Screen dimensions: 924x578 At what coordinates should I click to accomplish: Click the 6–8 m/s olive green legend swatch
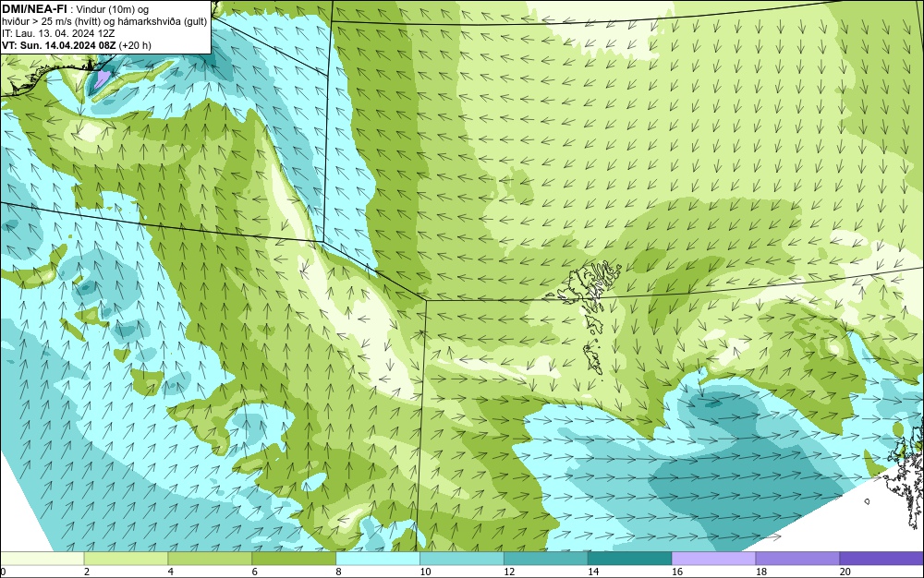tap(294, 558)
